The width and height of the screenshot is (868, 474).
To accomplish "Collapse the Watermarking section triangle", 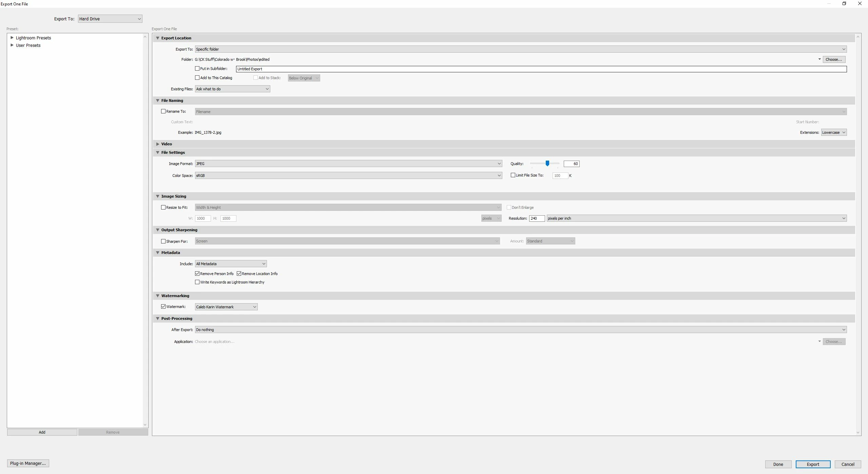I will click(x=157, y=296).
